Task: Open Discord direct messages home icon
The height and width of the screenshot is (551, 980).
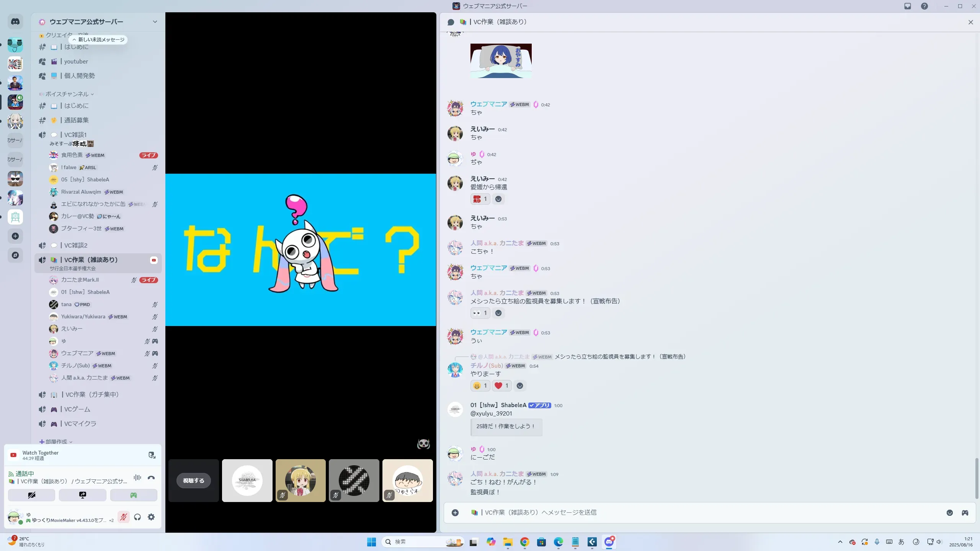Action: tap(15, 22)
